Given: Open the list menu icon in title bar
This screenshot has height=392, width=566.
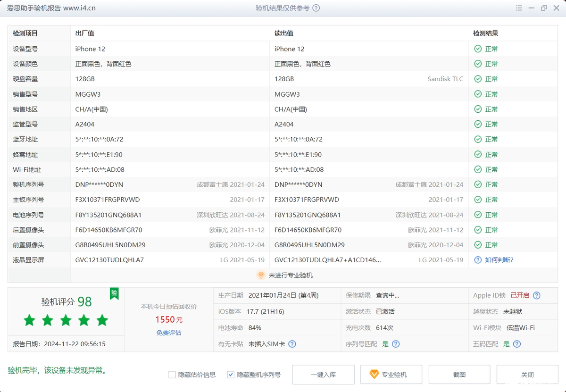Looking at the screenshot, I should point(519,8).
